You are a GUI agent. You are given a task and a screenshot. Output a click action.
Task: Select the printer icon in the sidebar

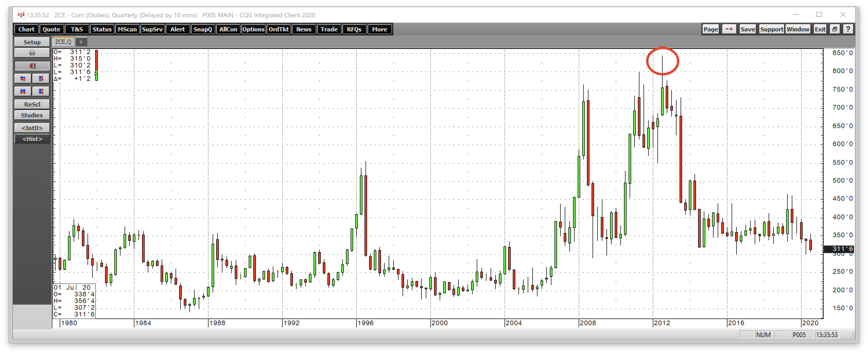click(x=32, y=53)
